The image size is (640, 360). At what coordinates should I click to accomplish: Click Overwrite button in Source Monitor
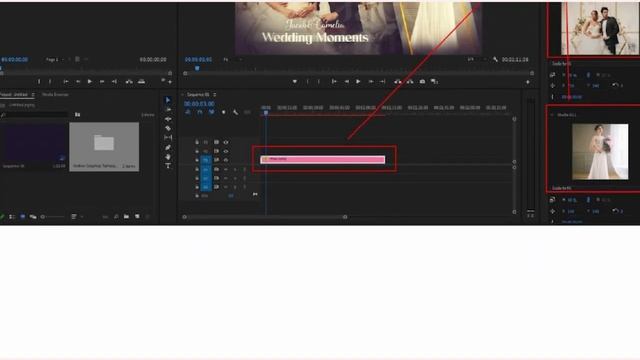click(x=141, y=82)
